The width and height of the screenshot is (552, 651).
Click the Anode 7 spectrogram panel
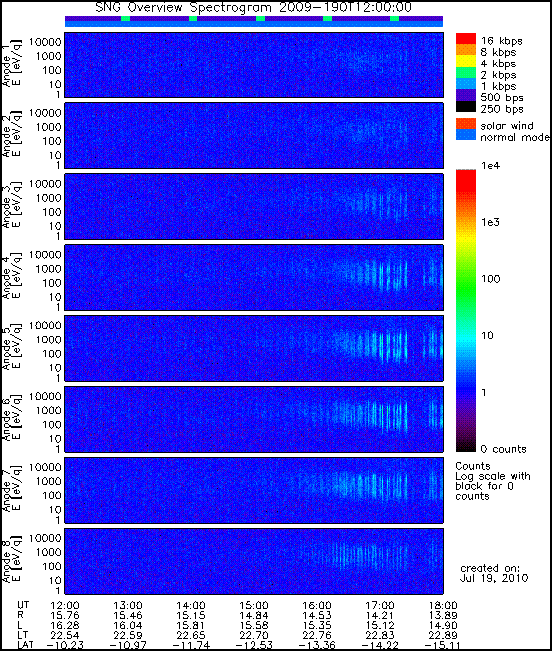(x=254, y=490)
